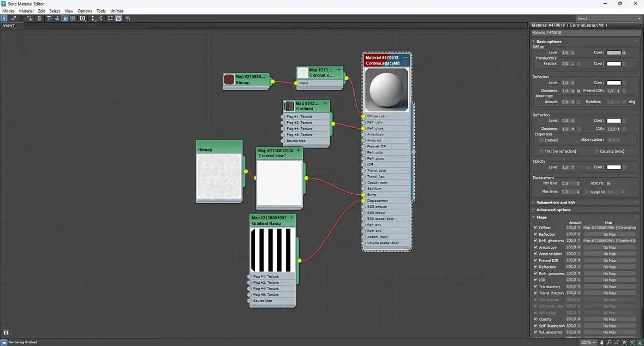Viewport: 644px width, 346px height.
Task: Enable Thin (no refraction) checkbox
Action: click(541, 151)
